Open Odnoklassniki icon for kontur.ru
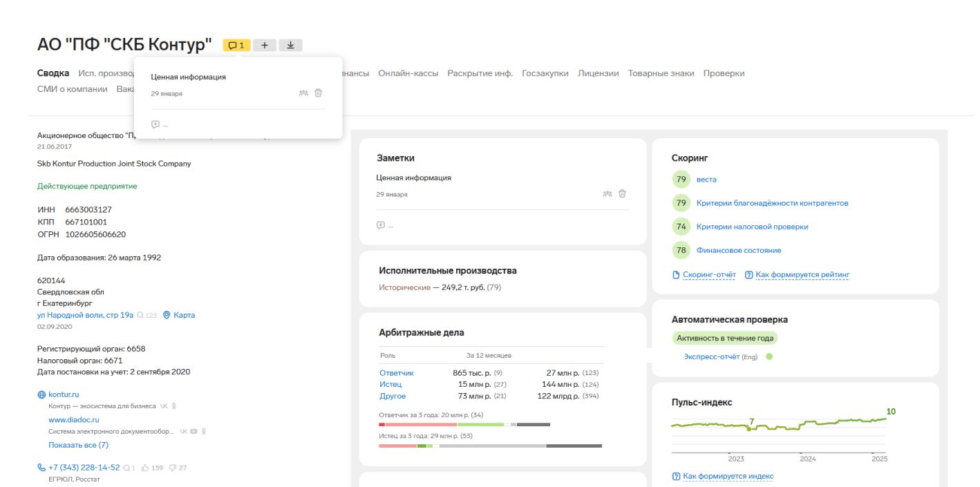The height and width of the screenshot is (487, 980). 174,406
